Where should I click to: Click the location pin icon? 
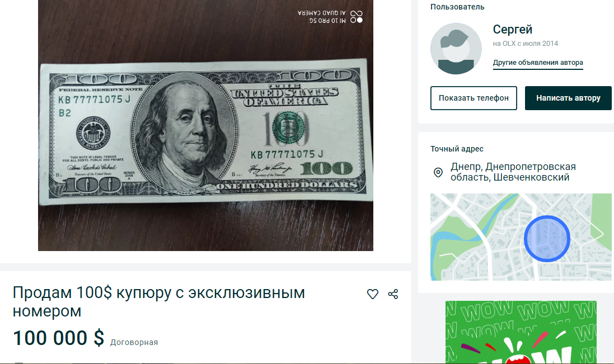[x=438, y=172]
